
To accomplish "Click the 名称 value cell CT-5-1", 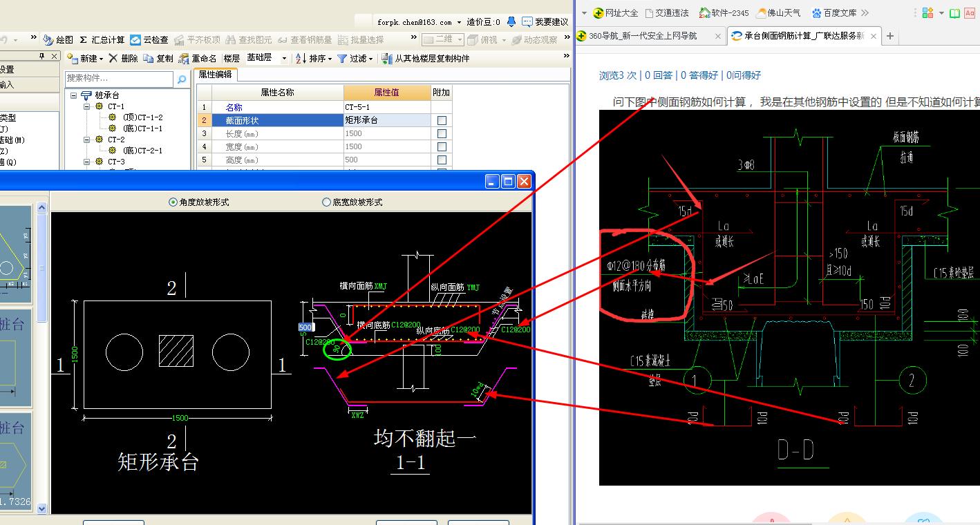I will point(387,107).
